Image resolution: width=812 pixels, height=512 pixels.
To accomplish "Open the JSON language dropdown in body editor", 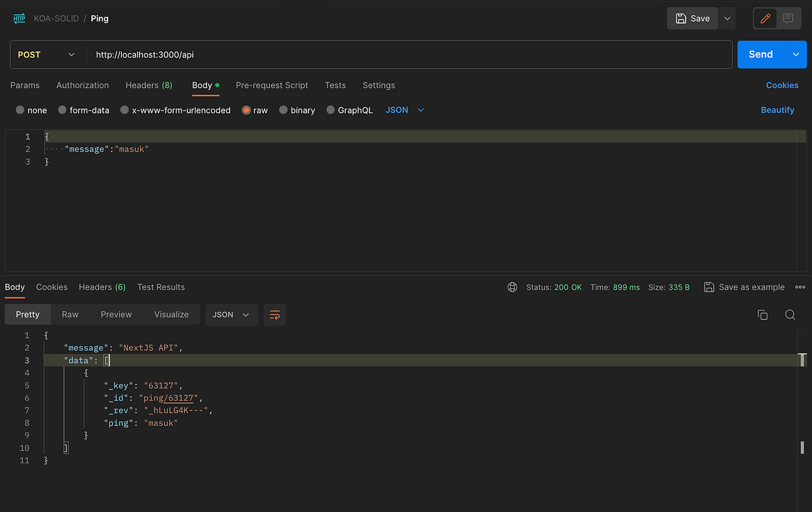I will click(404, 110).
